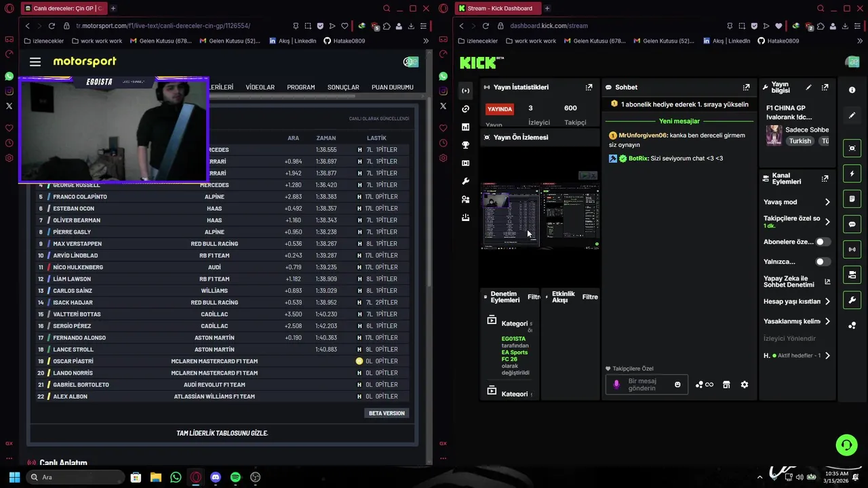The width and height of the screenshot is (868, 488).
Task: Open Discord from the Windows taskbar
Action: click(x=216, y=477)
